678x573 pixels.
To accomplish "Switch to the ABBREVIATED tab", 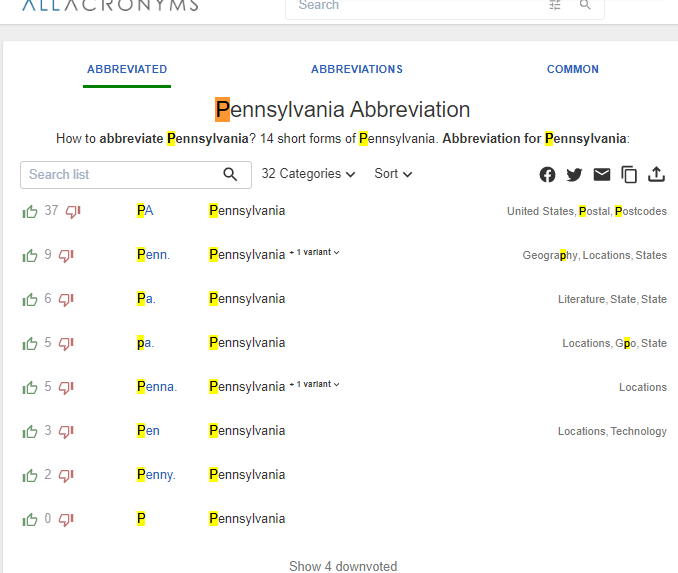I will coord(127,69).
